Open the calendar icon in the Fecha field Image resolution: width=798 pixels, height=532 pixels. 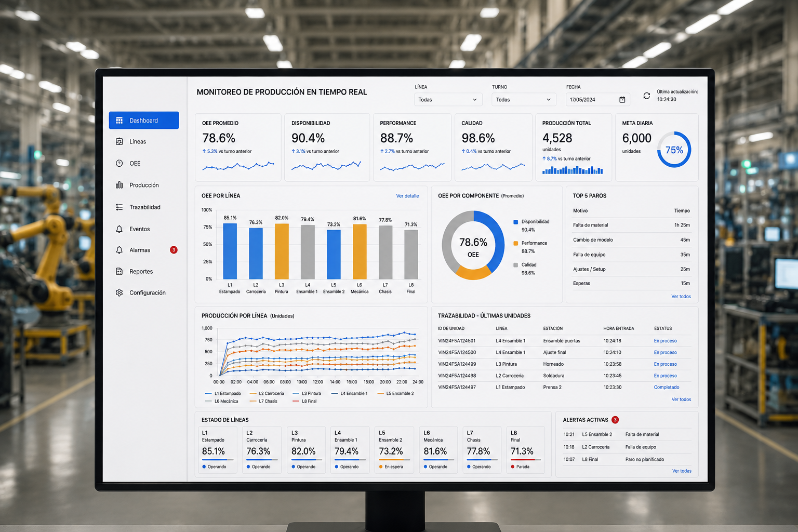[x=622, y=100]
